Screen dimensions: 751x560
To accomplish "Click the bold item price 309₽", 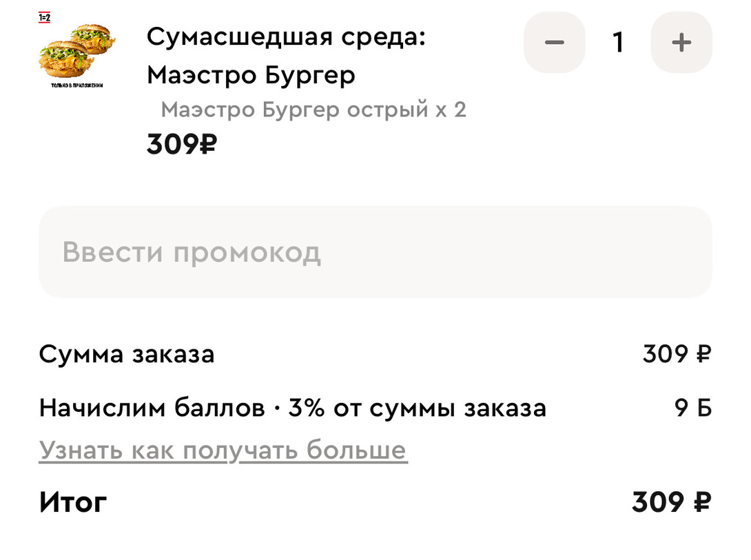I will tap(181, 145).
